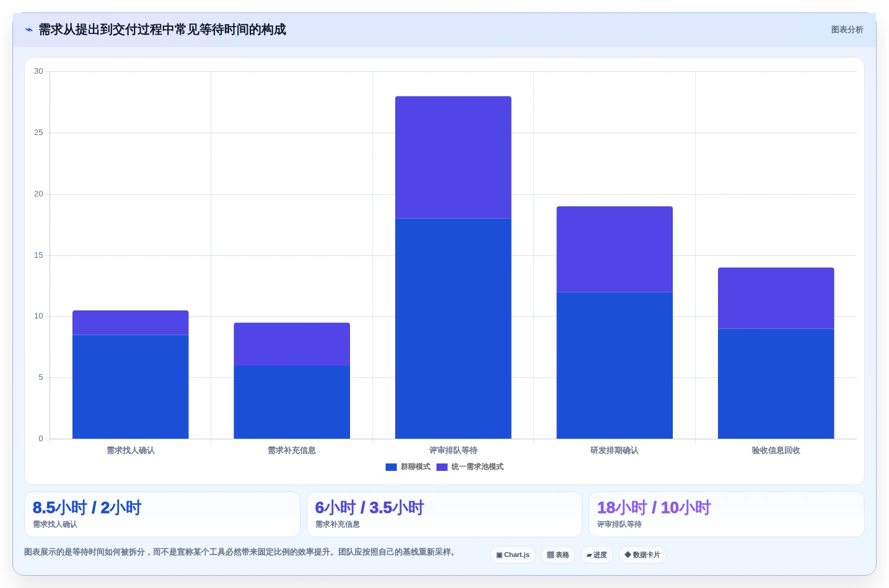Click the blue bar segment for 需求补充信息
This screenshot has width=889, height=588.
click(x=292, y=402)
